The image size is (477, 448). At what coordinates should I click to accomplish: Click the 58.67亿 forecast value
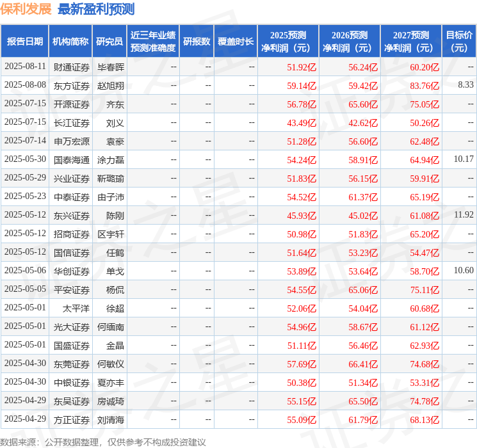(x=363, y=327)
